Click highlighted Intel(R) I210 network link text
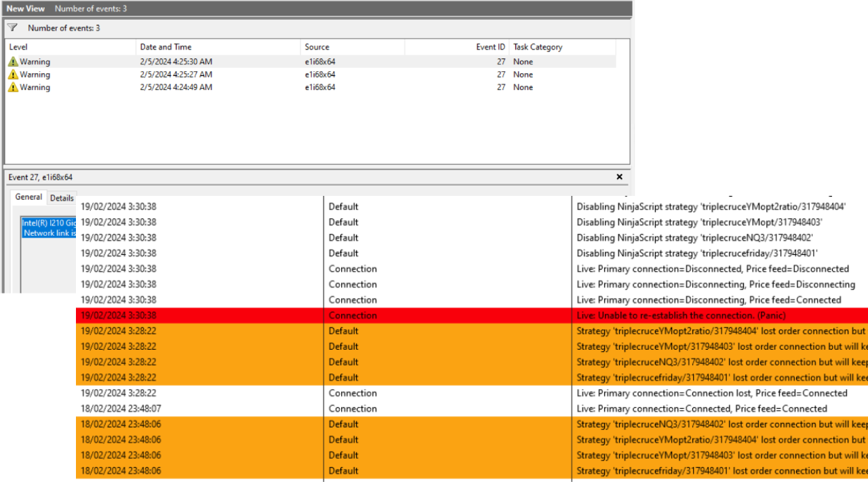Image resolution: width=868 pixels, height=488 pixels. [x=49, y=228]
